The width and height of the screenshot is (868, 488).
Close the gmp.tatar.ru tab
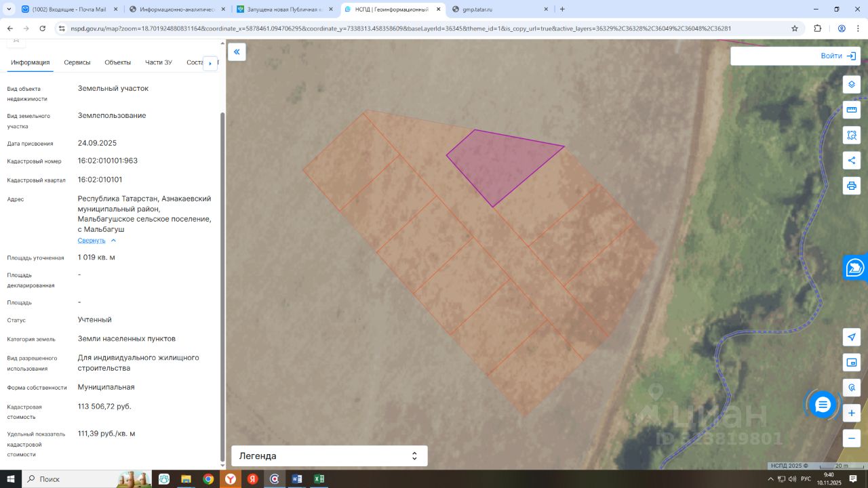547,9
